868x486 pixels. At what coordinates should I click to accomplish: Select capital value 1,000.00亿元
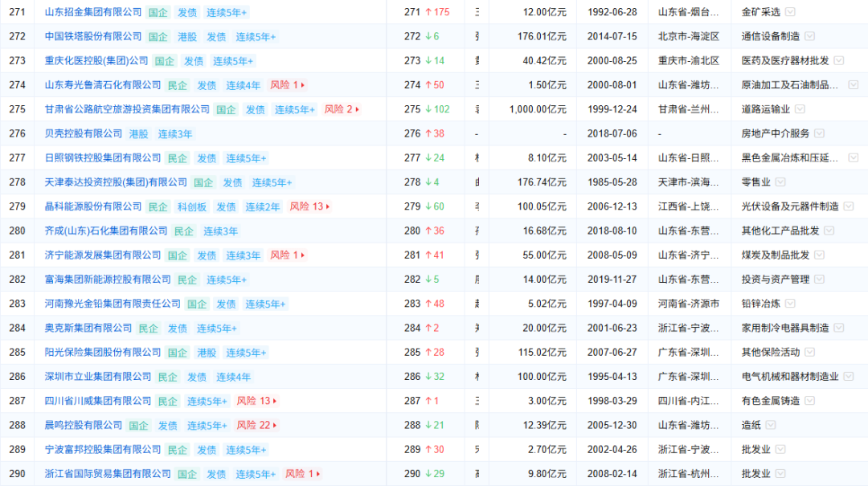tap(538, 109)
